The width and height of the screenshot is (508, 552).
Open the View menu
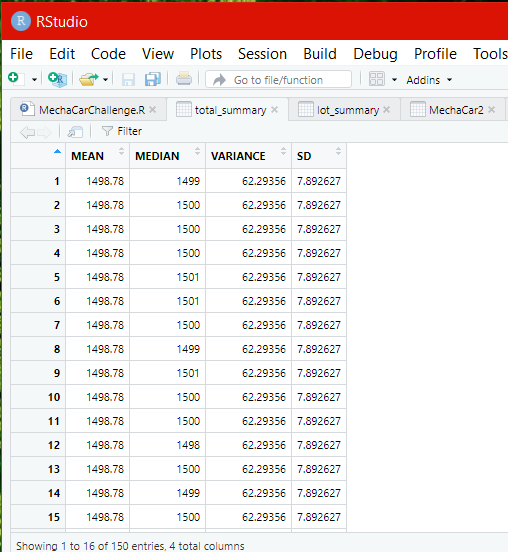(158, 54)
